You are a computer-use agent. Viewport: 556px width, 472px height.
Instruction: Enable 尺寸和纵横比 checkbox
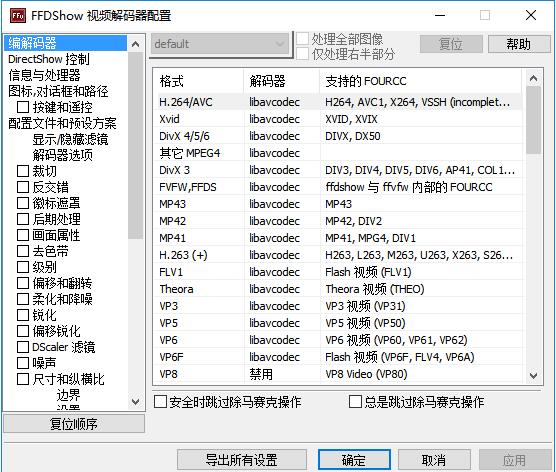click(x=23, y=379)
